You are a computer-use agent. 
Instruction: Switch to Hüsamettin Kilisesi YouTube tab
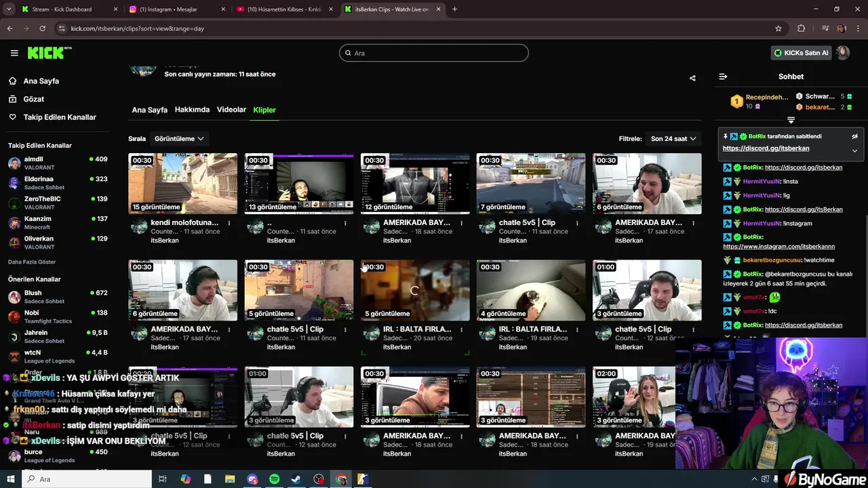[283, 9]
